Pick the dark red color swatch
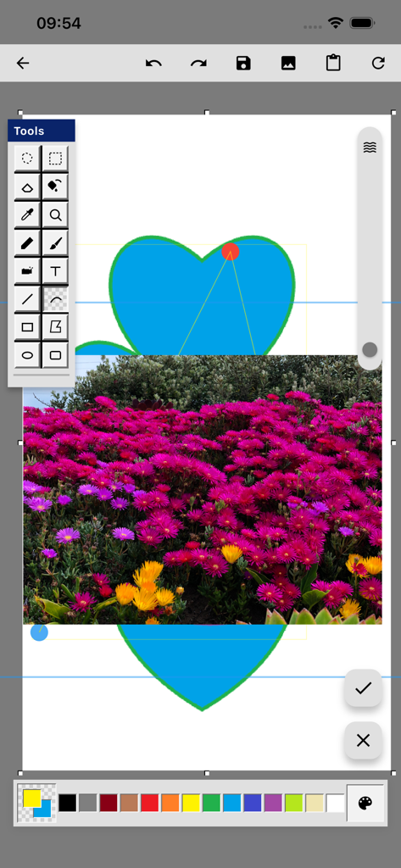Image resolution: width=401 pixels, height=868 pixels. [x=109, y=804]
